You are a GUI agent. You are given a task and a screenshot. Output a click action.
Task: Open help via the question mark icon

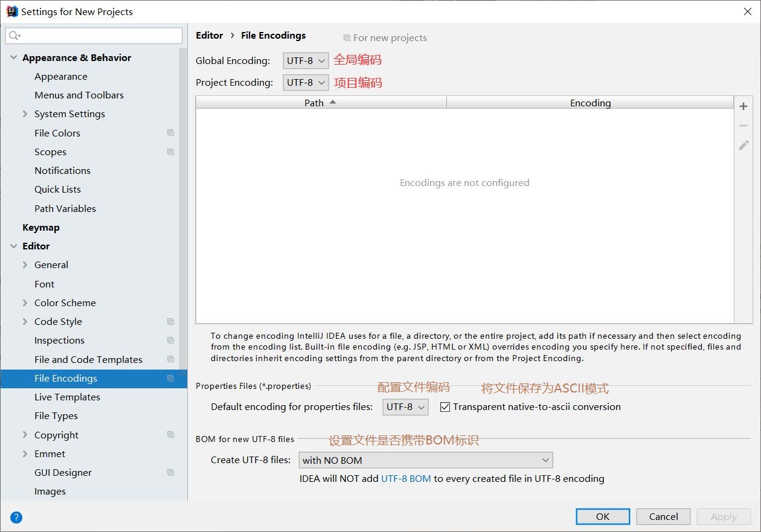pos(16,517)
